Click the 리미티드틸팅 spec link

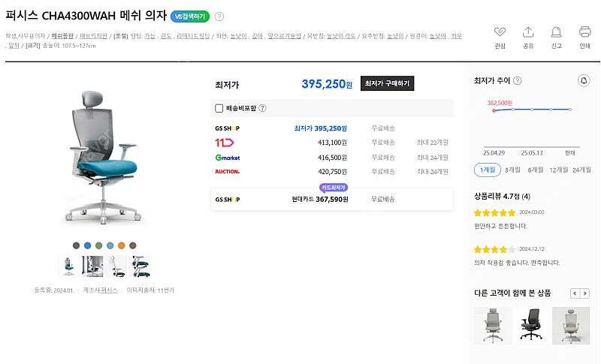(x=193, y=36)
